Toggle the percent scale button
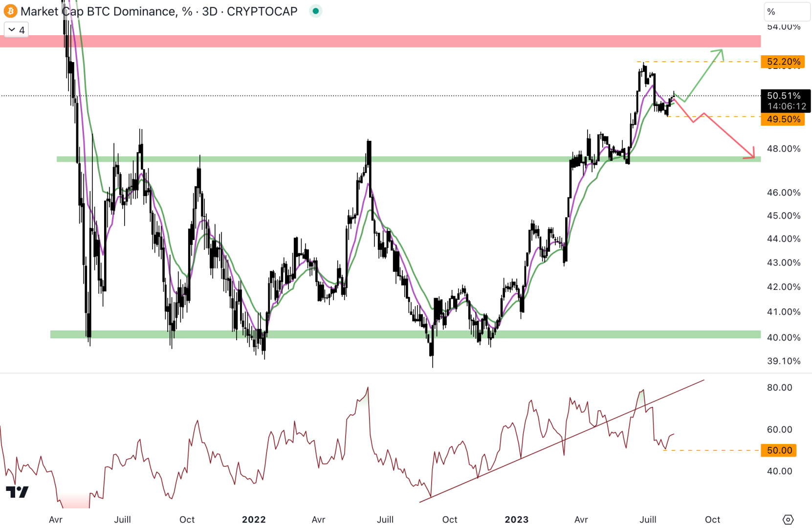812x528 pixels. [787, 12]
